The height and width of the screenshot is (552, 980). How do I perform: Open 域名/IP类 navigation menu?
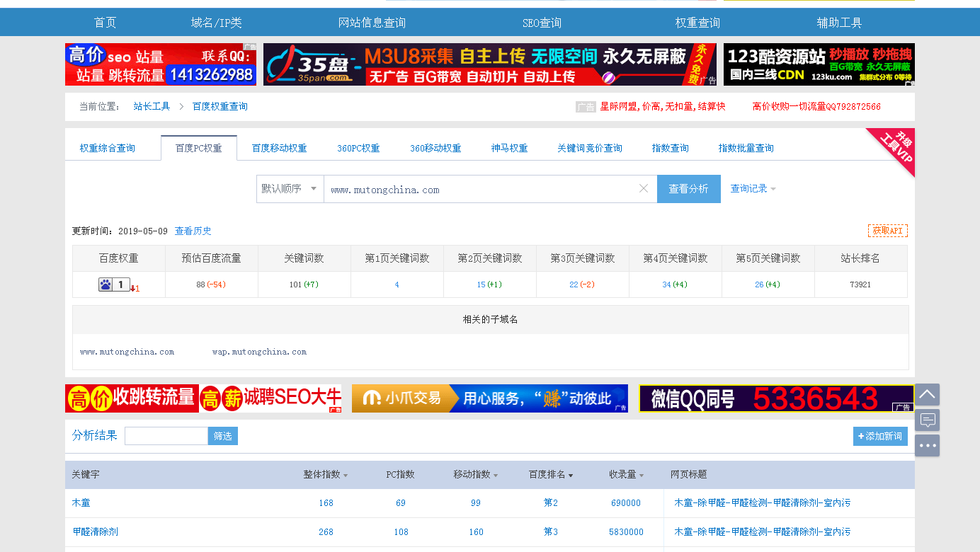pyautogui.click(x=217, y=23)
